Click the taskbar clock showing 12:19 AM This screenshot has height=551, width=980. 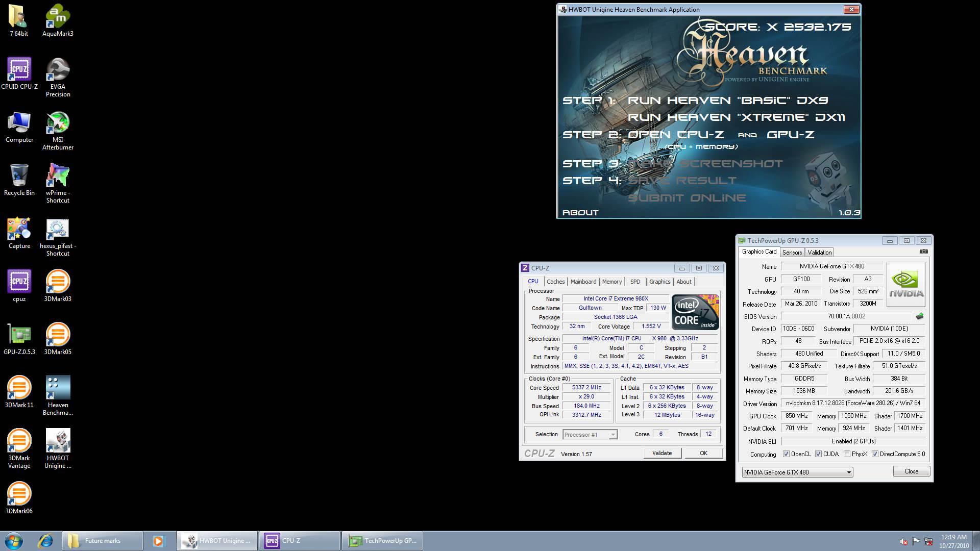click(x=953, y=541)
